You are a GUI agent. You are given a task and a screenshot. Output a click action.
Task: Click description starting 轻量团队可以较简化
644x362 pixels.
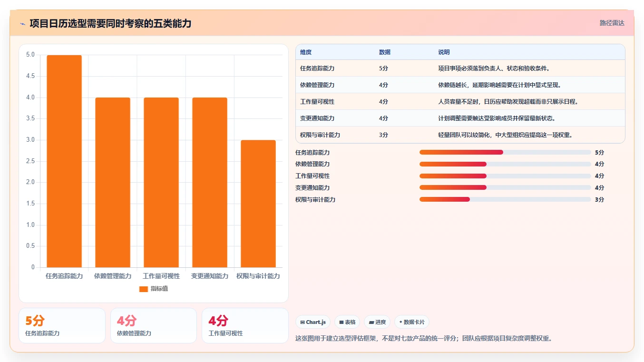506,135
